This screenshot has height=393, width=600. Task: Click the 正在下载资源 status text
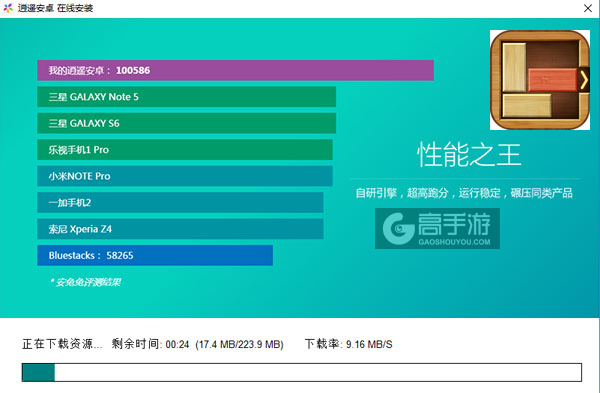pyautogui.click(x=62, y=344)
